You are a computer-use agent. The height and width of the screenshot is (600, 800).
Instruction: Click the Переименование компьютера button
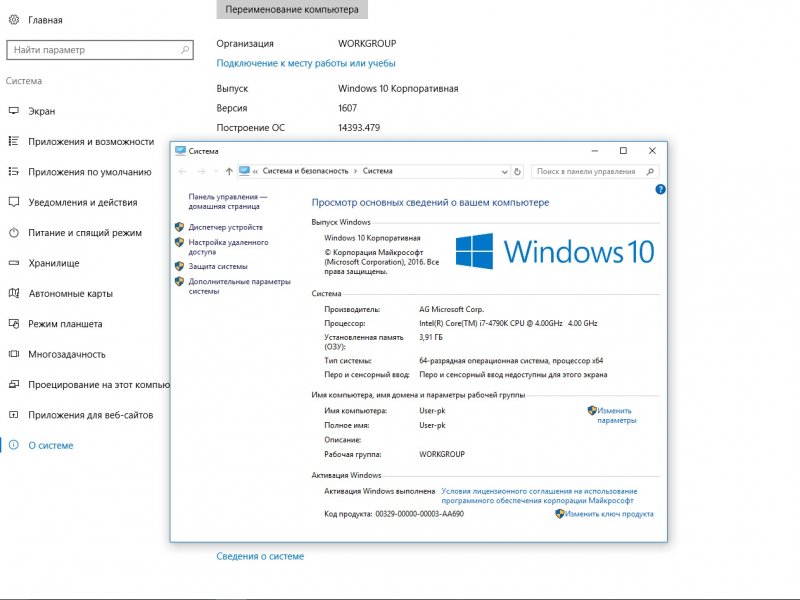click(292, 9)
